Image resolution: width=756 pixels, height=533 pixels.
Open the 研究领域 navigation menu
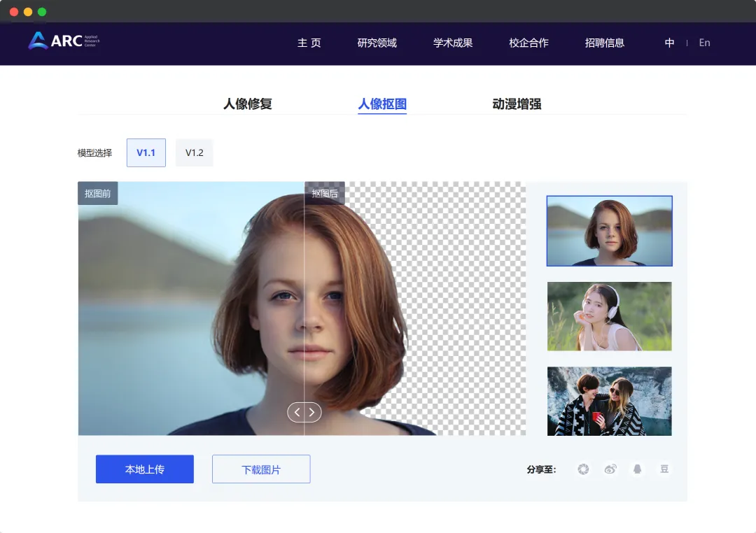click(x=377, y=43)
